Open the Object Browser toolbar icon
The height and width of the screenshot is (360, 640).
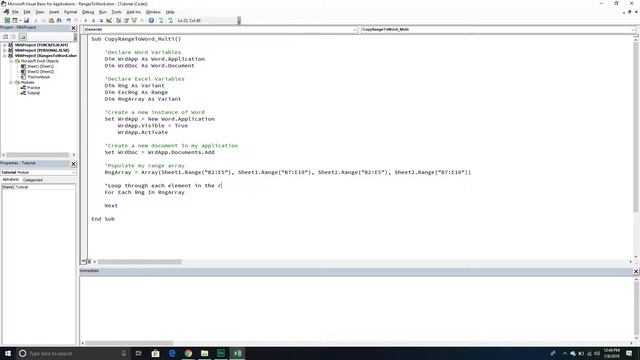point(134,20)
